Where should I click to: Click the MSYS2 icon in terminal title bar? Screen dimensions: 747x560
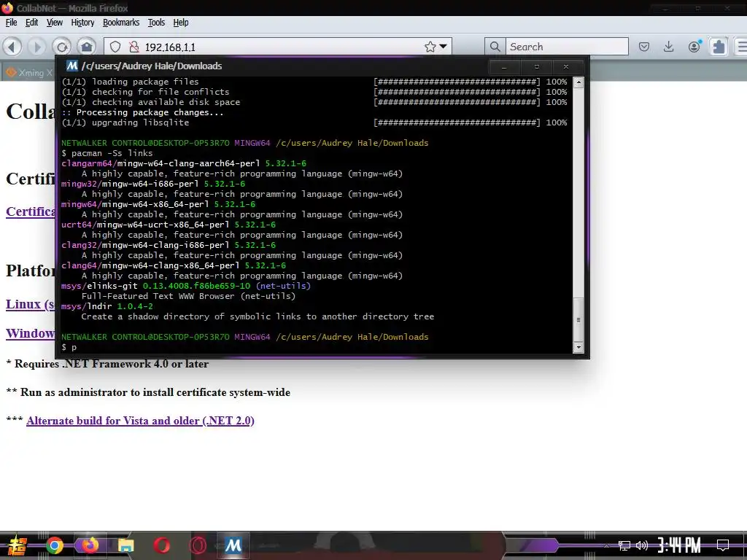click(x=72, y=66)
